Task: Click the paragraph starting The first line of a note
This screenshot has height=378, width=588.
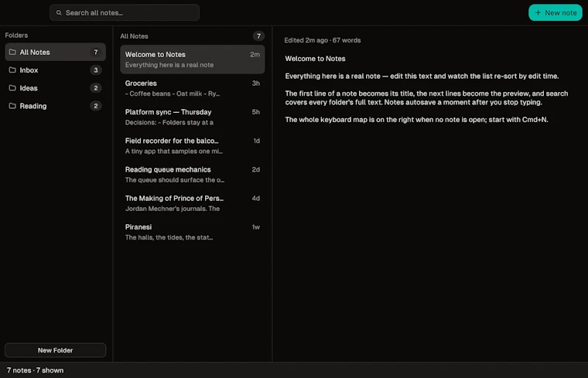Action: click(x=427, y=97)
